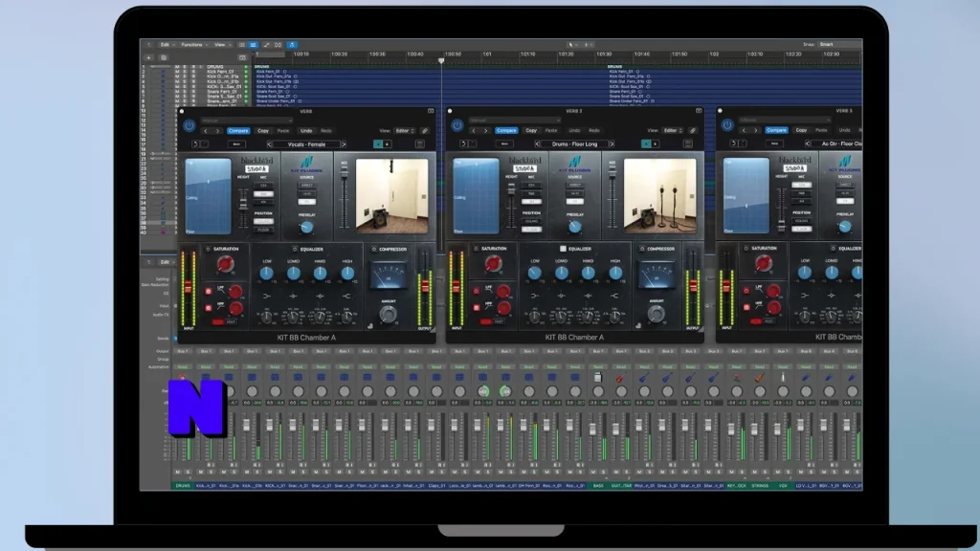Click Undo button in VERB window
The height and width of the screenshot is (551, 980).
pyautogui.click(x=306, y=131)
